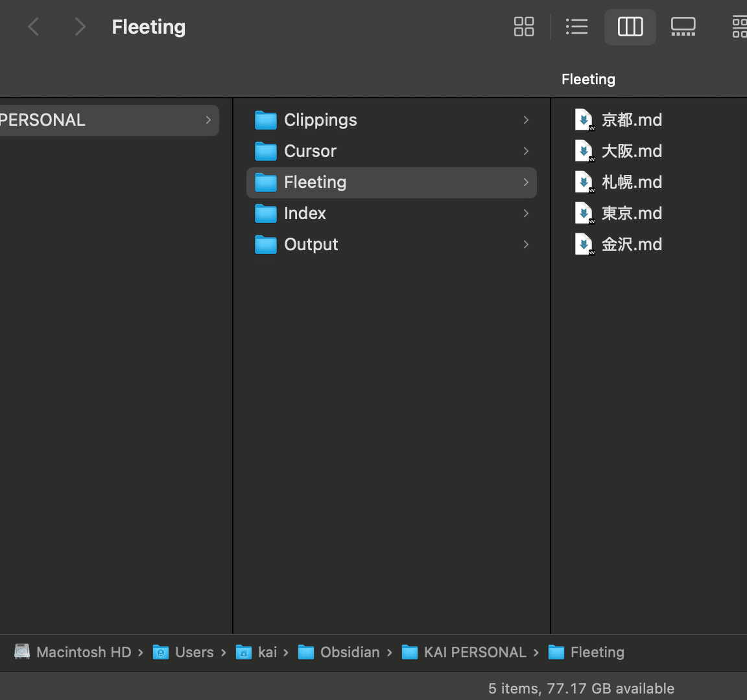
Task: Jump to Obsidian folder in path bar
Action: click(x=350, y=652)
